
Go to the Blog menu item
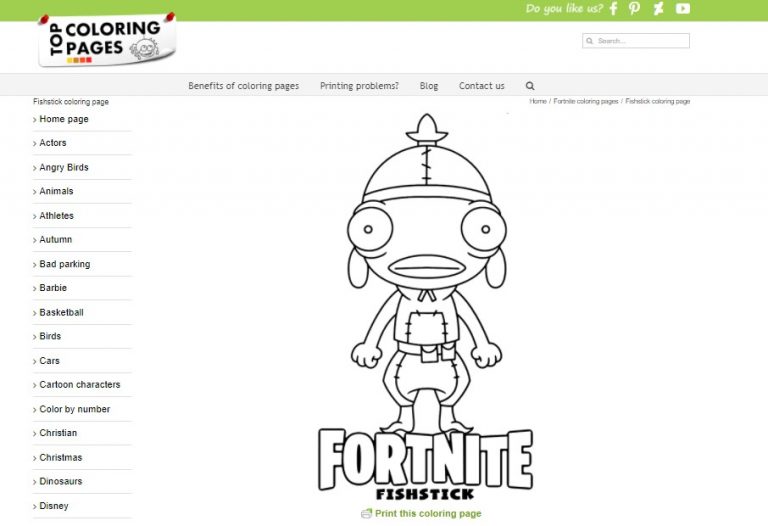(x=429, y=86)
